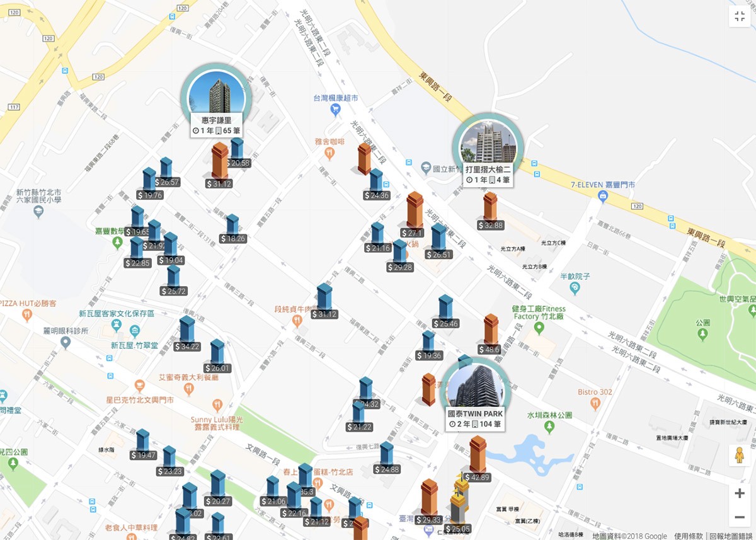Click the 段純貞牛肉麵 restaurant icon
This screenshot has width=756, height=540.
point(297,321)
